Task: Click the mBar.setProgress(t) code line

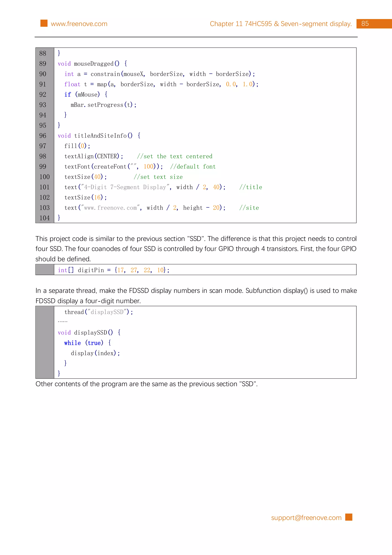Action: [103, 105]
